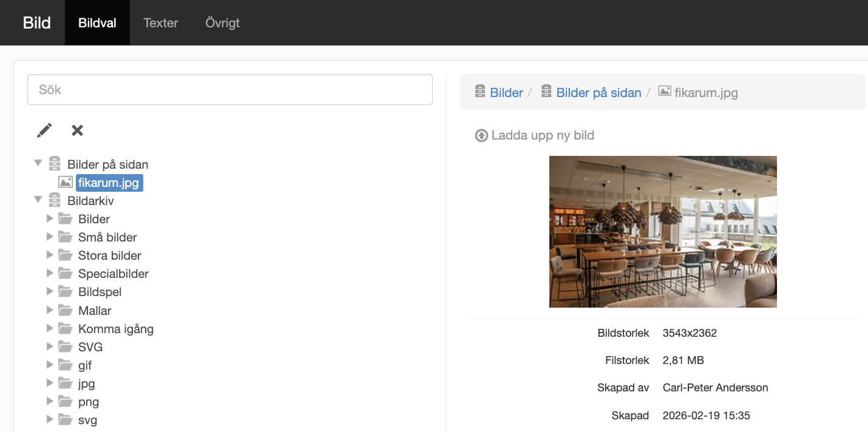Click the upload arrow icon beside Ladda upp

[481, 135]
